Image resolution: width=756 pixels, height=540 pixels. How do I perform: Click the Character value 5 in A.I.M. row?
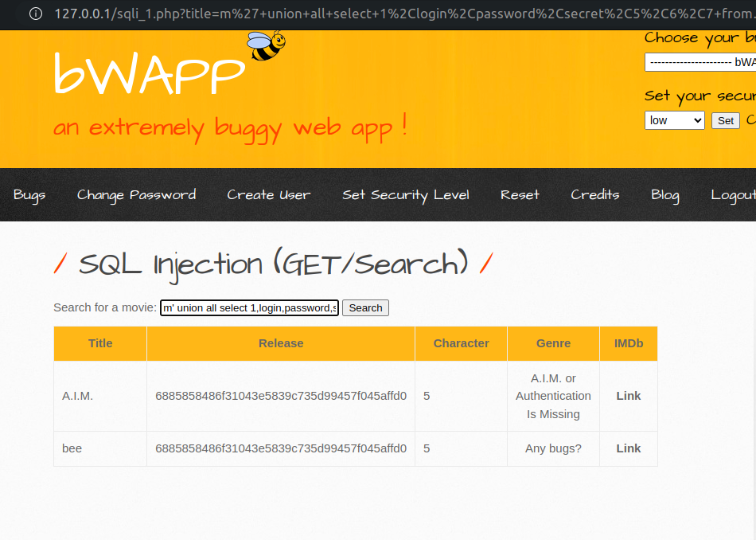pos(427,396)
